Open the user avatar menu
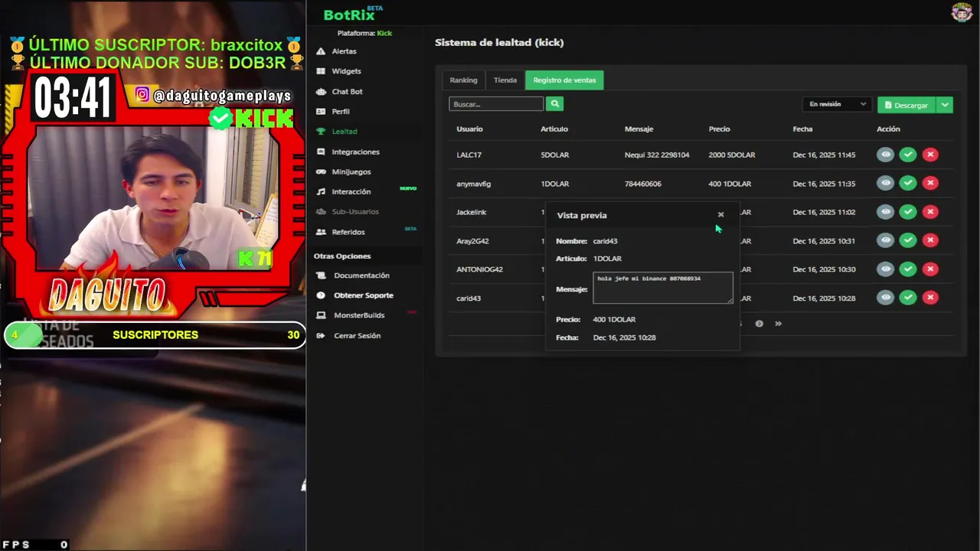 [x=962, y=12]
